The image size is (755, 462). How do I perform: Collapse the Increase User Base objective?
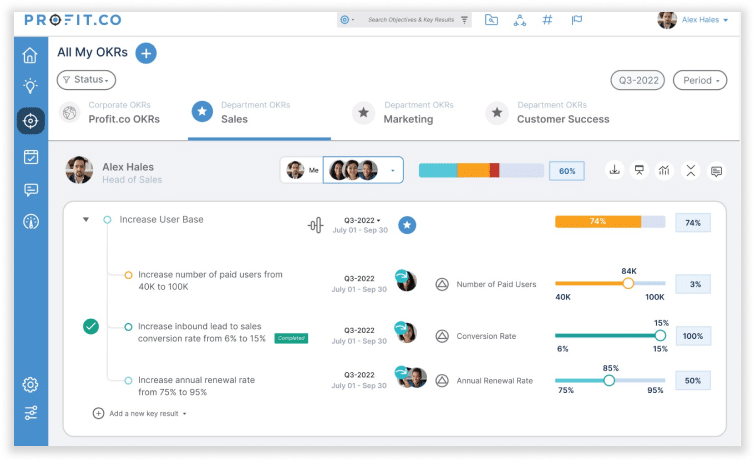click(x=86, y=220)
